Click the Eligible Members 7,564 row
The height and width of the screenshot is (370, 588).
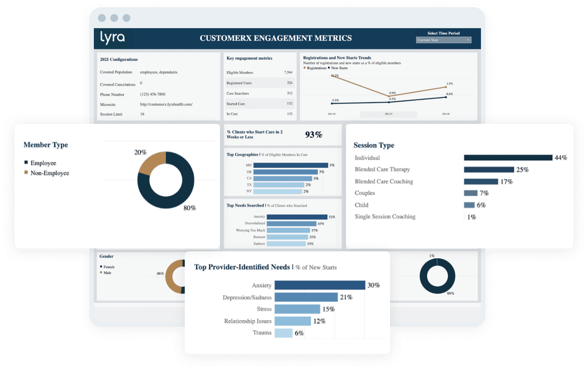coord(260,73)
